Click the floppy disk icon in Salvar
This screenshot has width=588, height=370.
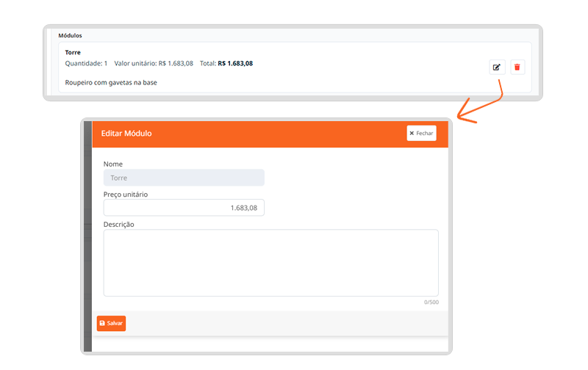102,323
